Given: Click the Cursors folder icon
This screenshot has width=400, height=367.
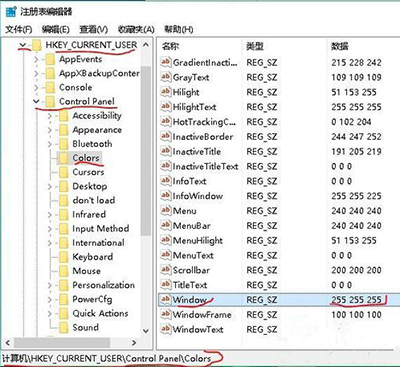Looking at the screenshot, I should pyautogui.click(x=63, y=172).
